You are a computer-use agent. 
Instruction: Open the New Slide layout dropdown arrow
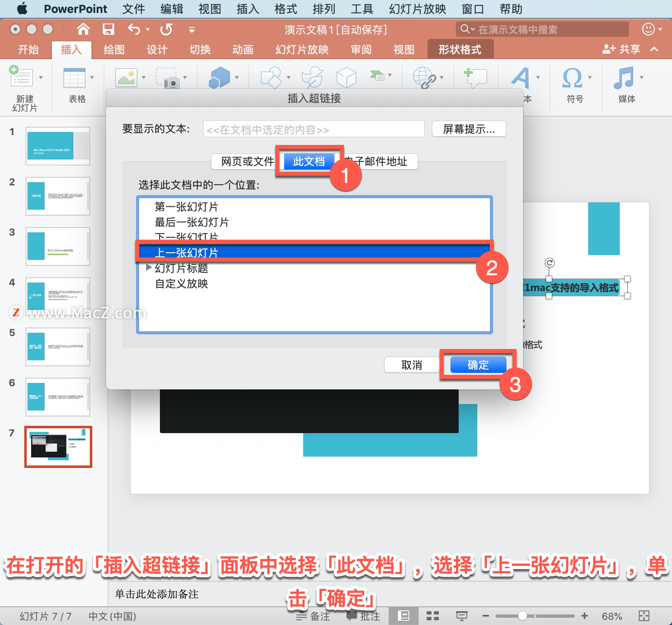41,77
